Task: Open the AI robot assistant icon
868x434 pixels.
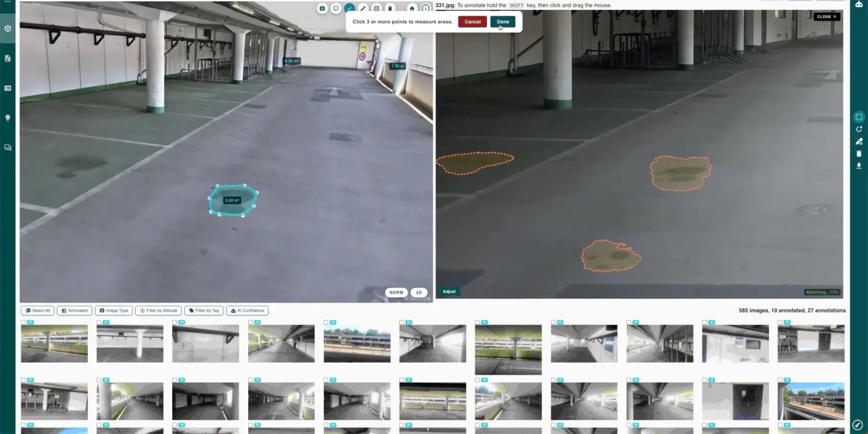Action: click(x=859, y=4)
